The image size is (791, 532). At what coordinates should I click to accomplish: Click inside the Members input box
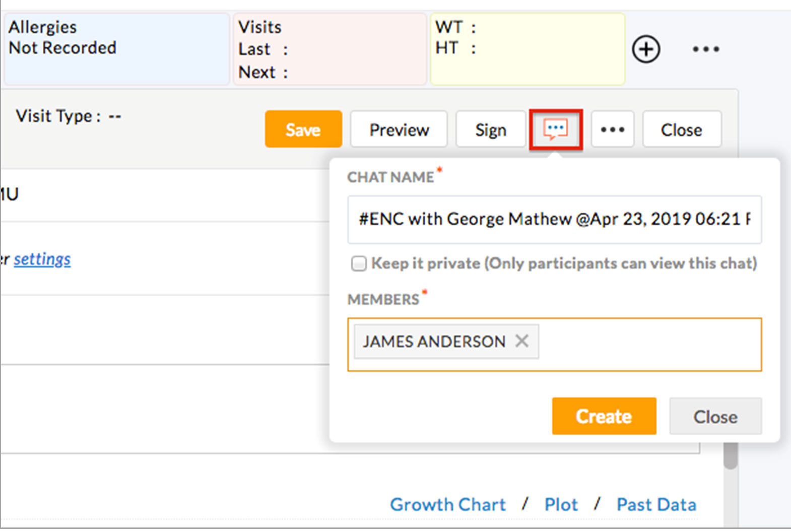point(649,345)
